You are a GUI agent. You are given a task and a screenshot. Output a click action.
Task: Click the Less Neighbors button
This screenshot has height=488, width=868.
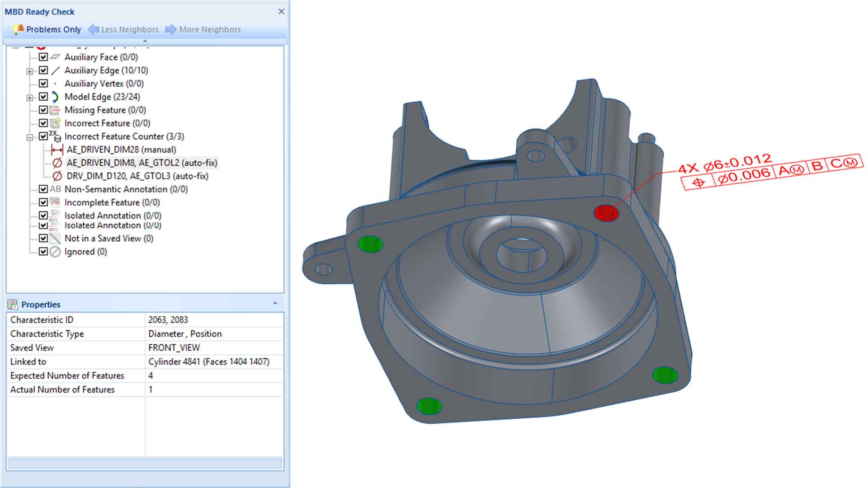click(123, 29)
